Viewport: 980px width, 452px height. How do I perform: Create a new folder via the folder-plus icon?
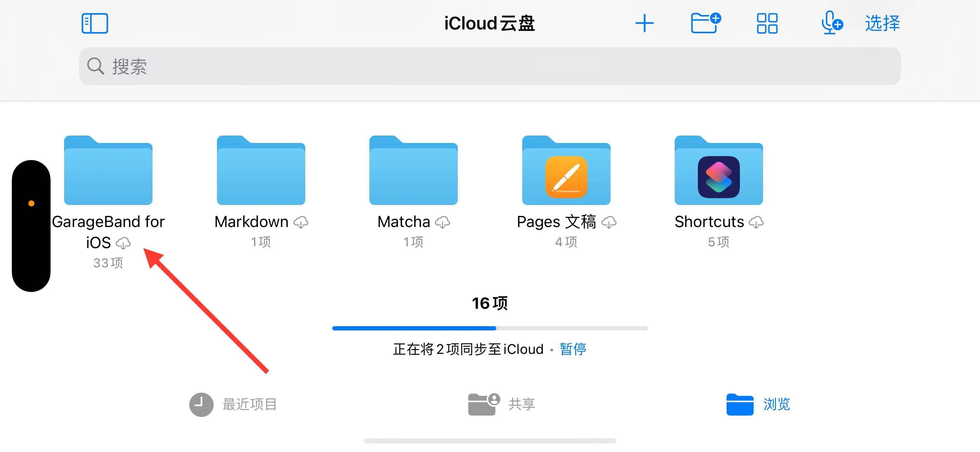tap(706, 23)
